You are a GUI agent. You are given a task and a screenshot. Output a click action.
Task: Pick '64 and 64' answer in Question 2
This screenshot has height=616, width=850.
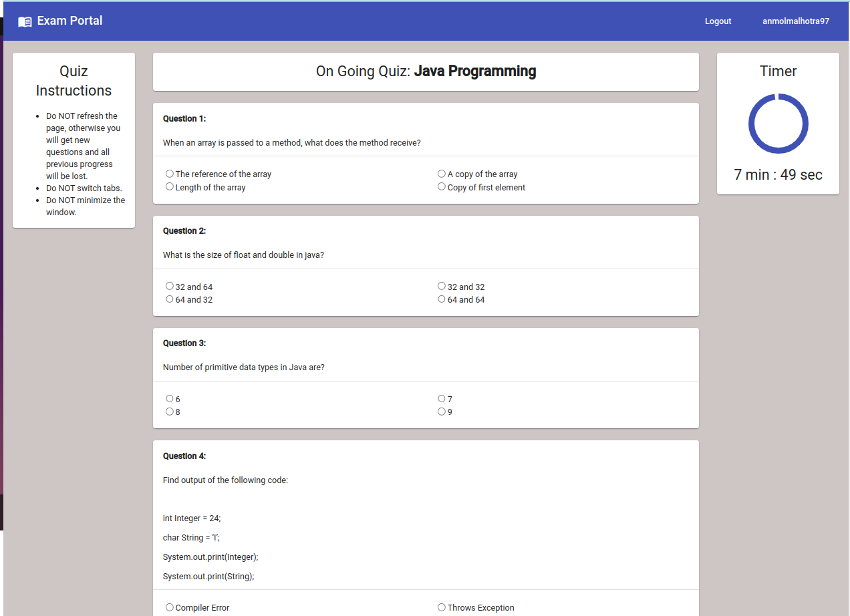click(441, 299)
